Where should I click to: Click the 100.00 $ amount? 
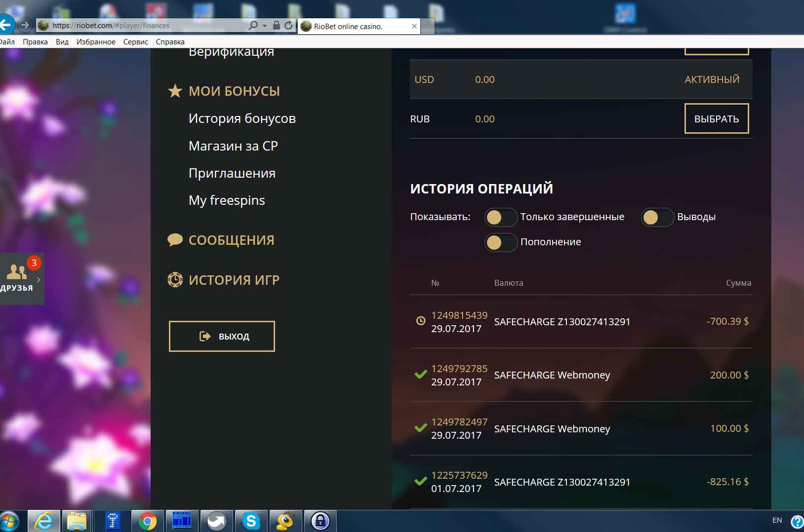[x=729, y=428]
